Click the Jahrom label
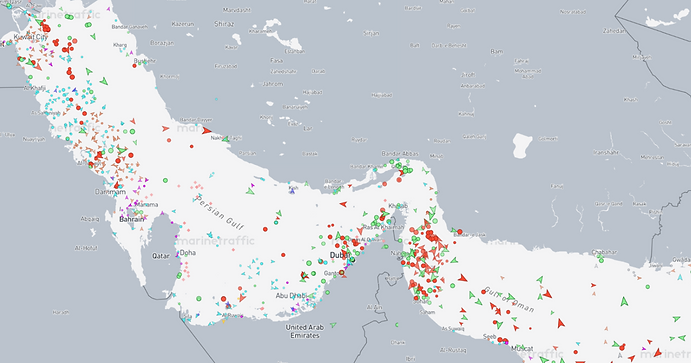The height and width of the screenshot is (363, 691). 272,84
